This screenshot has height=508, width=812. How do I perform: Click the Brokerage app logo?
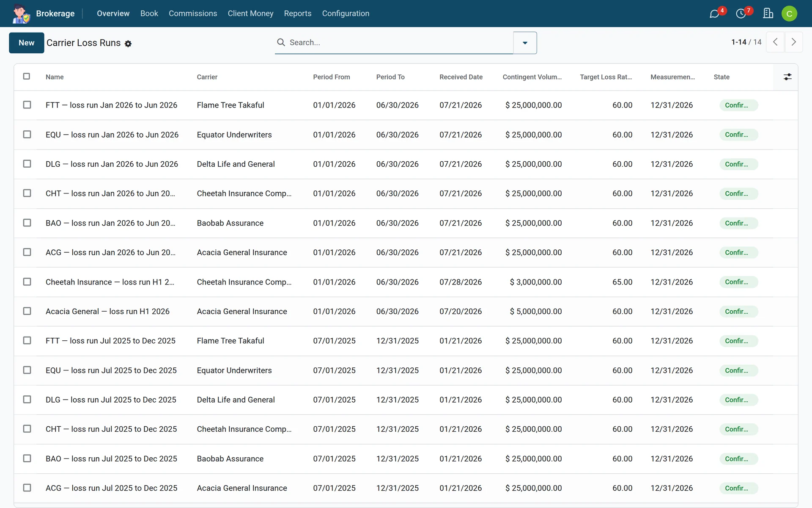point(21,14)
